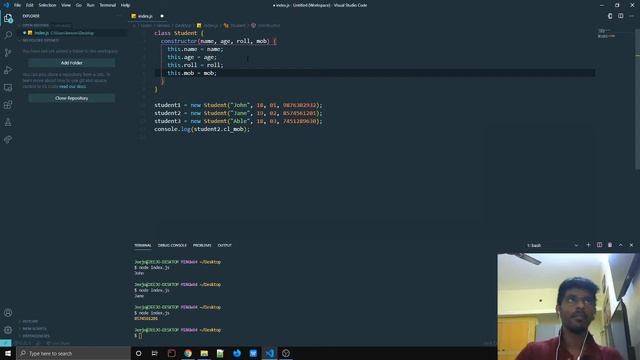Switch to the DEBUG CONSOLE tab
The image size is (640, 360).
(172, 245)
